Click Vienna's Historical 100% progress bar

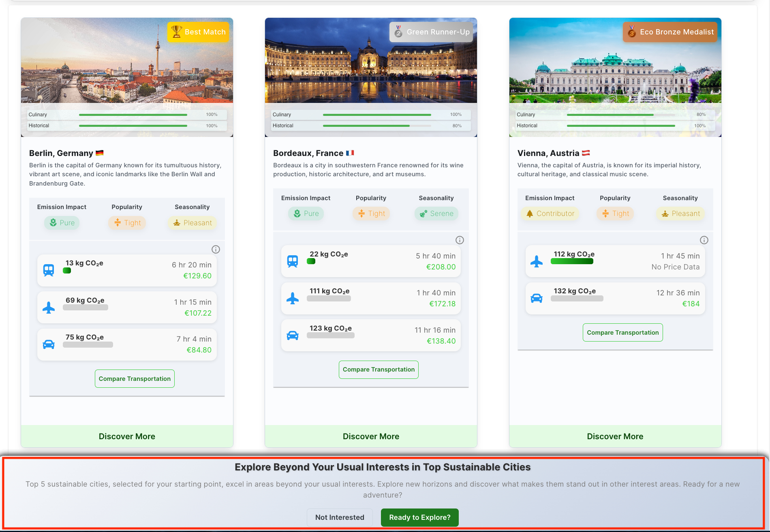click(621, 126)
